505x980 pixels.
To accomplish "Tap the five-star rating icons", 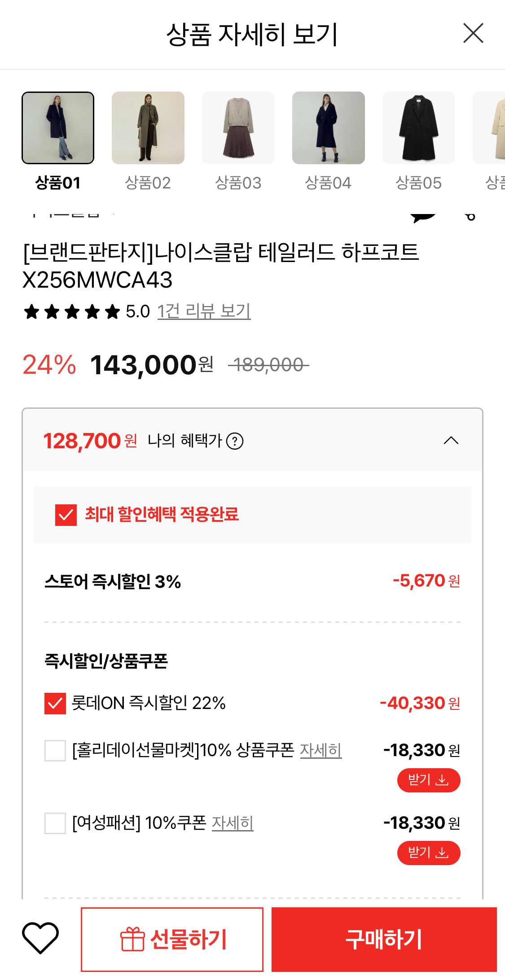I will click(x=72, y=311).
